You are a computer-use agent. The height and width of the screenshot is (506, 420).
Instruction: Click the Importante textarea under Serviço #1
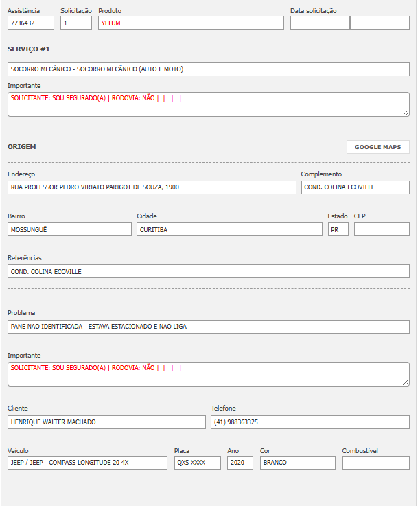pos(209,104)
